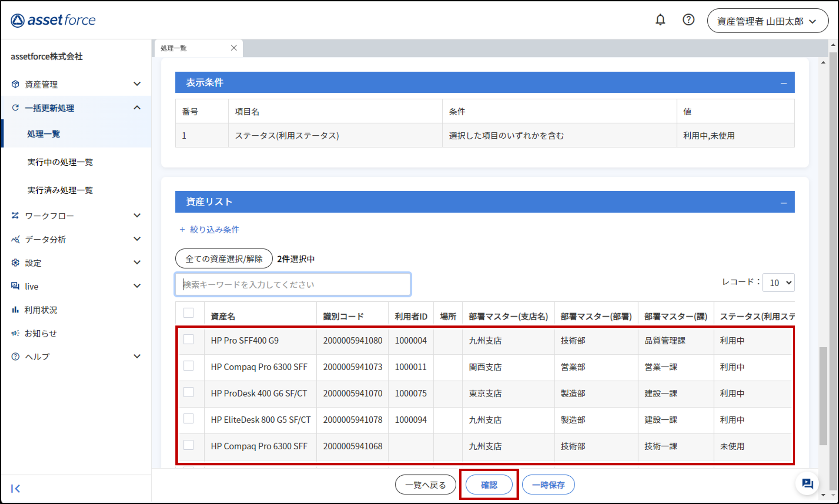Screen dimensions: 839x504
Task: Click the 識別コード column header
Action: point(343,316)
